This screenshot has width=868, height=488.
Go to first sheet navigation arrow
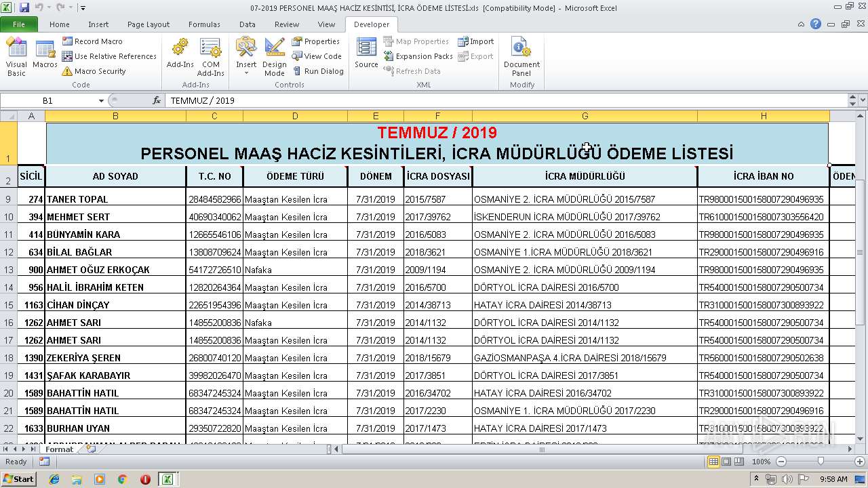coord(6,449)
